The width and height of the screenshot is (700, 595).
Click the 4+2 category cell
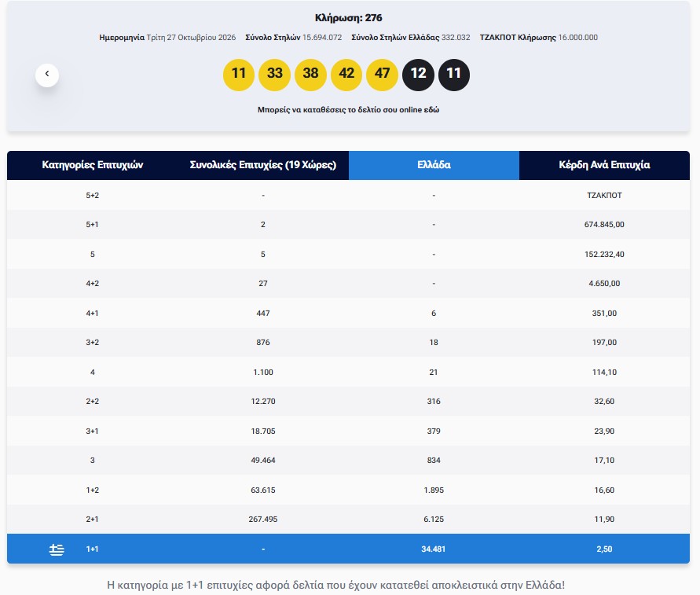pyautogui.click(x=93, y=284)
